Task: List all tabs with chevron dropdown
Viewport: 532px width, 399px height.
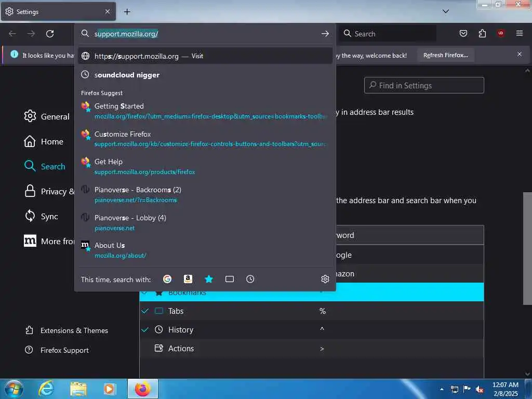Action: click(x=445, y=11)
